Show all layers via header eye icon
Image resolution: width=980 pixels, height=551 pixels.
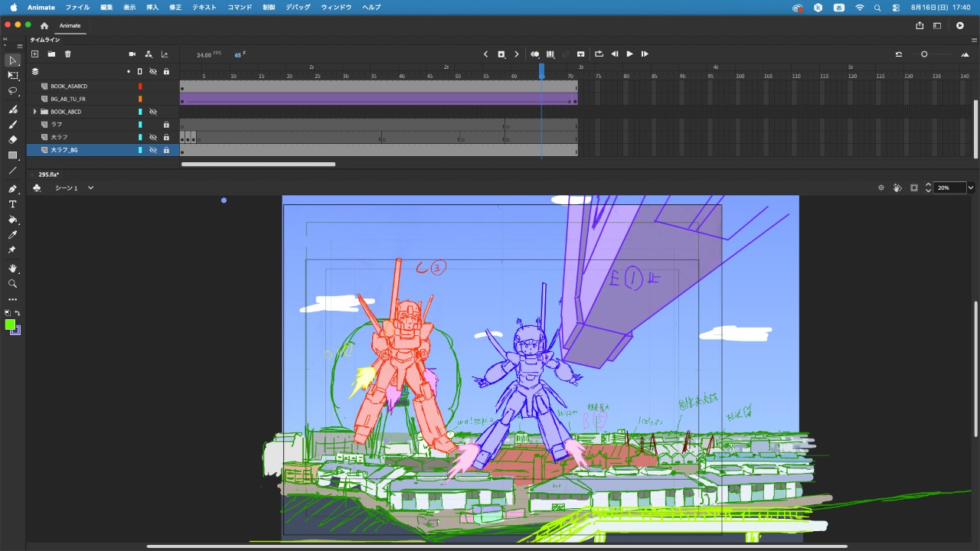153,71
